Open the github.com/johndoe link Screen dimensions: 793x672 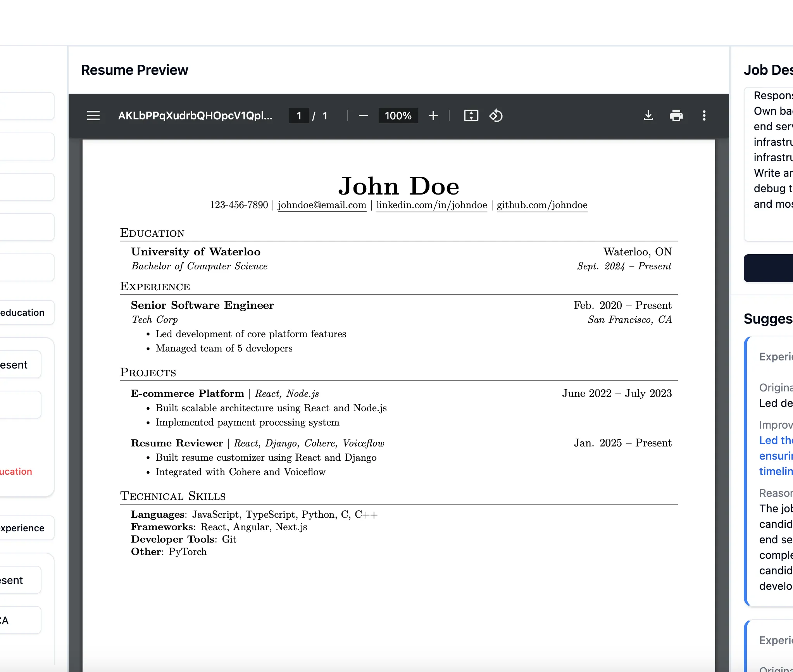[x=541, y=205]
